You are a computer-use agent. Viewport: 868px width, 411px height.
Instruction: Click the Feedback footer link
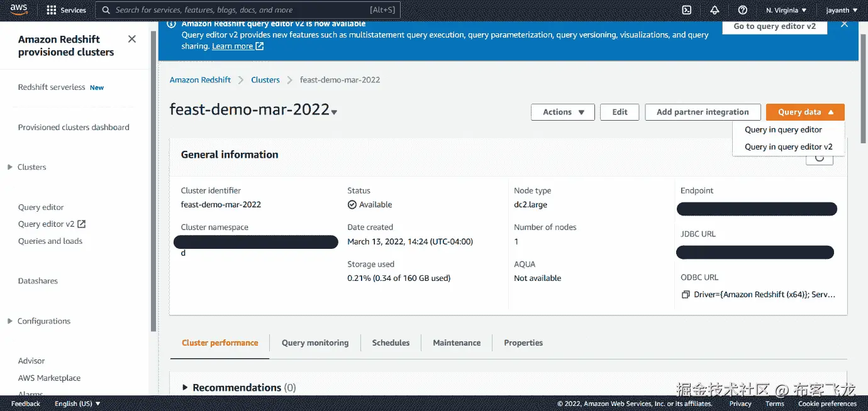26,403
